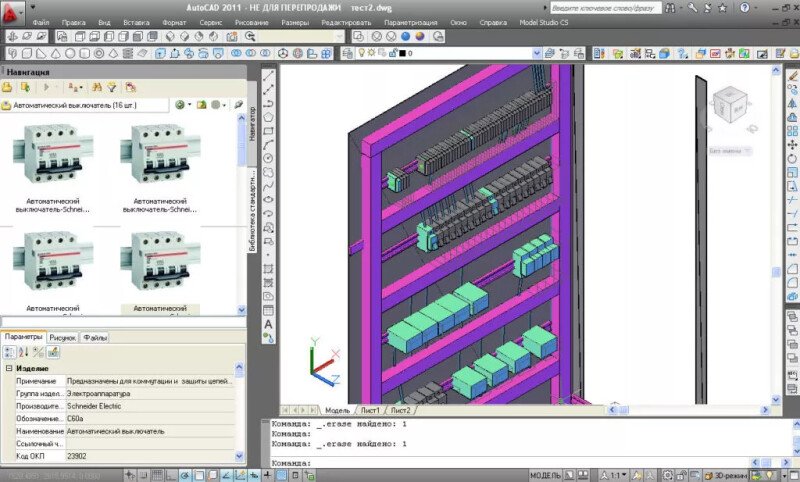800x482 pixels.
Task: Select the multiline Text tool (A)
Action: coord(268,324)
